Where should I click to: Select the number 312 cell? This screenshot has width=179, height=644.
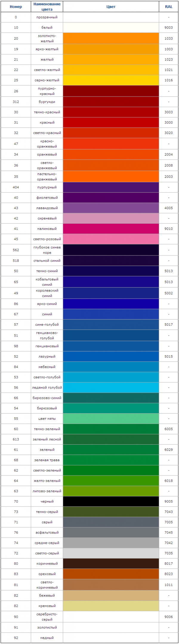click(x=16, y=102)
